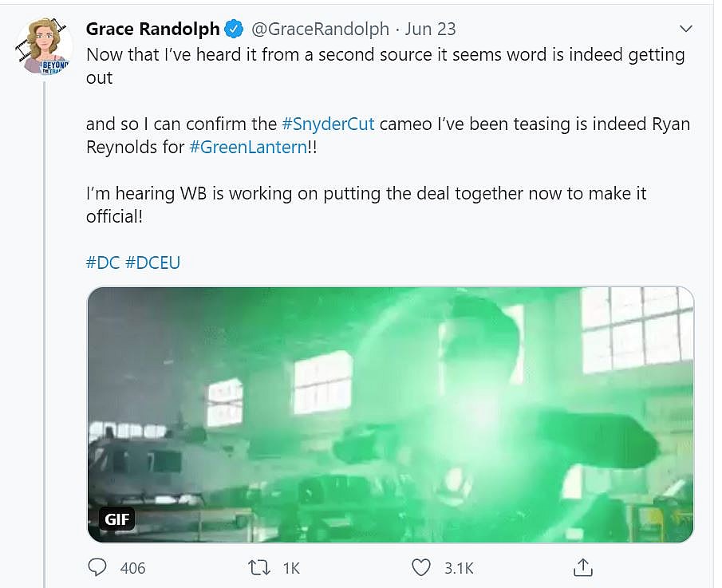Open the #DC hashtag
Viewport: 722px width, 588px height.
click(103, 262)
